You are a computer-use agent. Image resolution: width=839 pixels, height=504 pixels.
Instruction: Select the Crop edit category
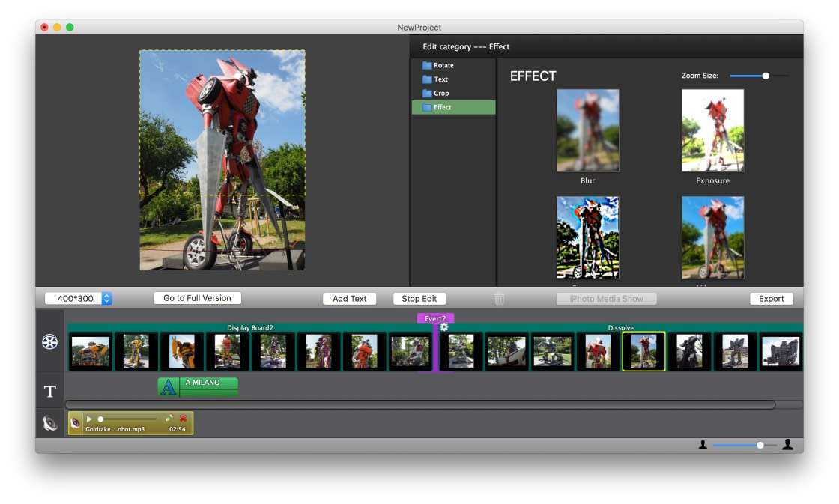441,94
